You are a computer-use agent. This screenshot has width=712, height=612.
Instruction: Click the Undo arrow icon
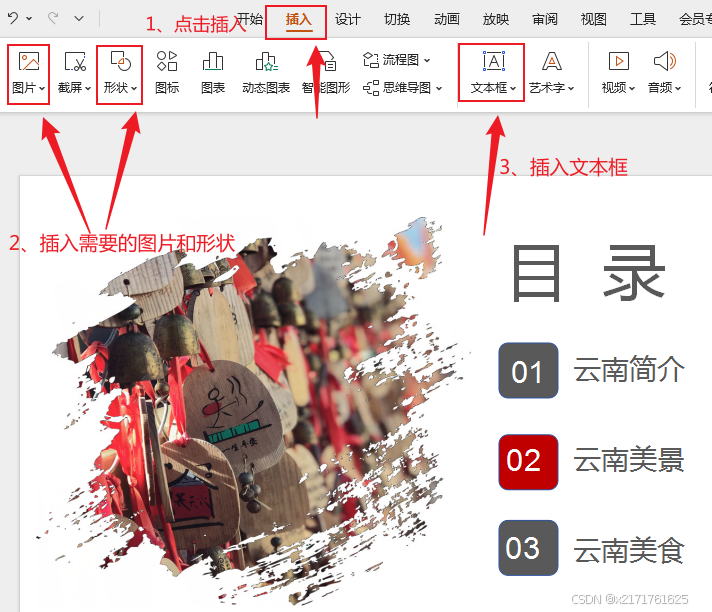click(x=13, y=18)
